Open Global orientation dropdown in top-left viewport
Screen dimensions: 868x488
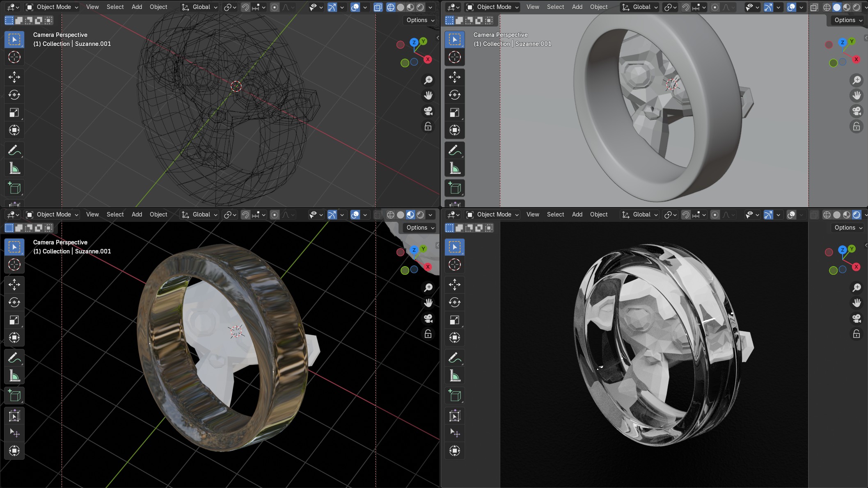coord(199,7)
